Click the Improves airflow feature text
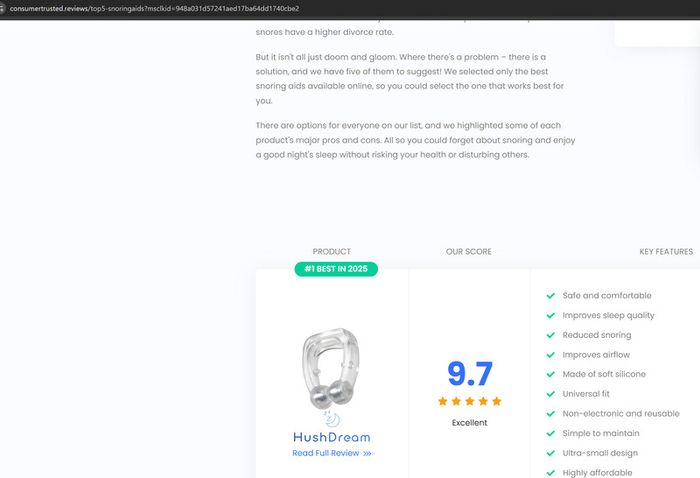This screenshot has height=478, width=700. coord(596,355)
